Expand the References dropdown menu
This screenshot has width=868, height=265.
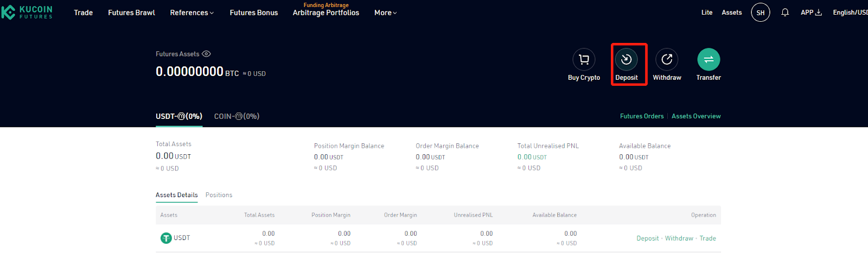click(x=192, y=12)
